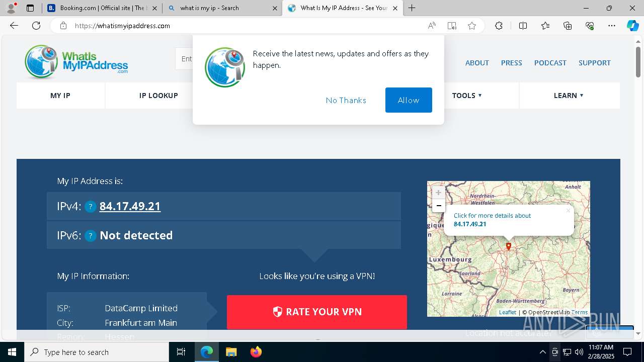This screenshot has height=362, width=644.
Task: Select MY IP in the navigation bar
Action: 60,96
